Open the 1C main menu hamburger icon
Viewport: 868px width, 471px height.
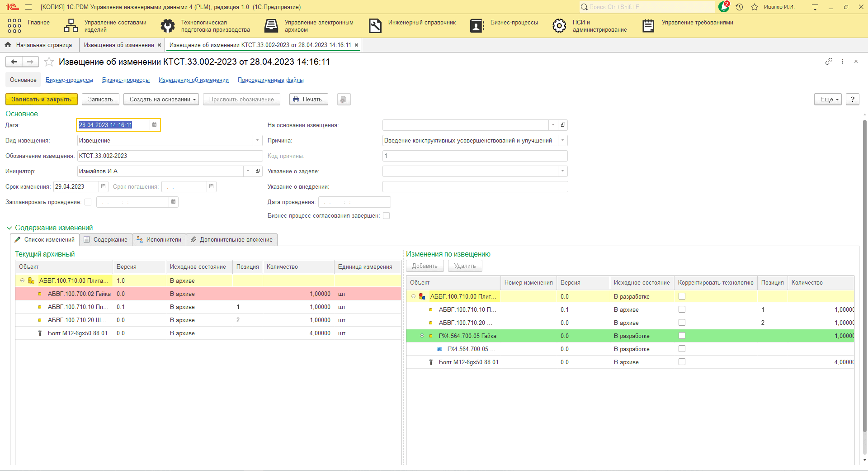[28, 7]
